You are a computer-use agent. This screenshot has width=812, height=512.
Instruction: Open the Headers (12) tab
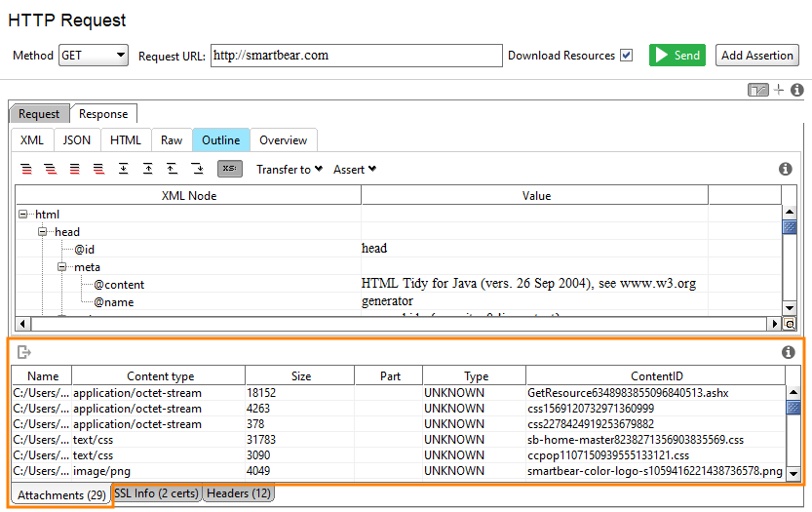239,493
